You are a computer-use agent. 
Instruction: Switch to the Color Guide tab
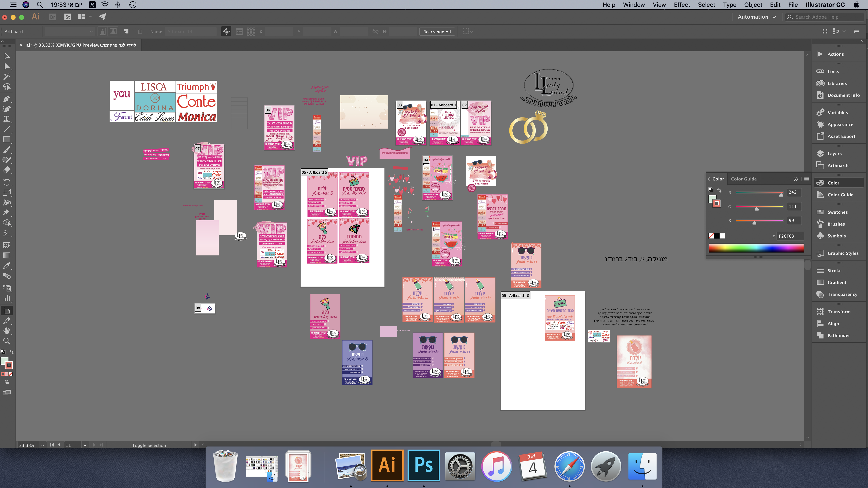point(744,179)
